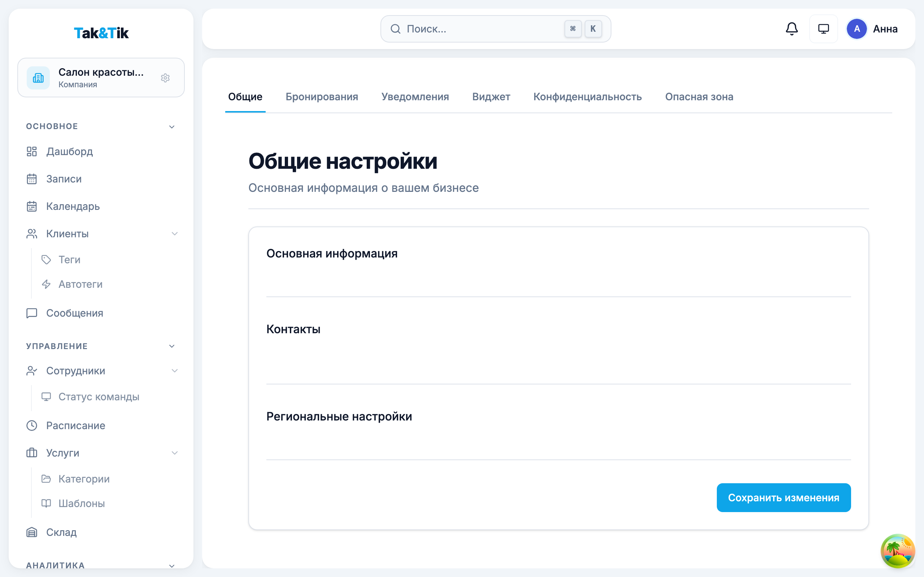Open the Теги page

tap(69, 260)
